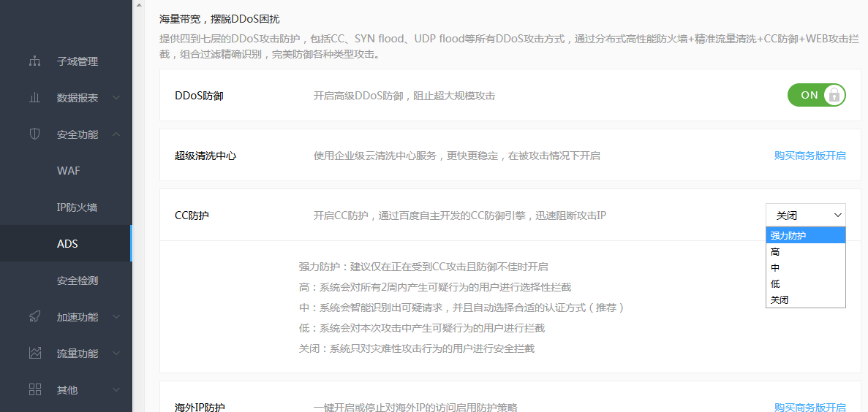Collapse the 安全功能 menu chevron

pos(116,134)
